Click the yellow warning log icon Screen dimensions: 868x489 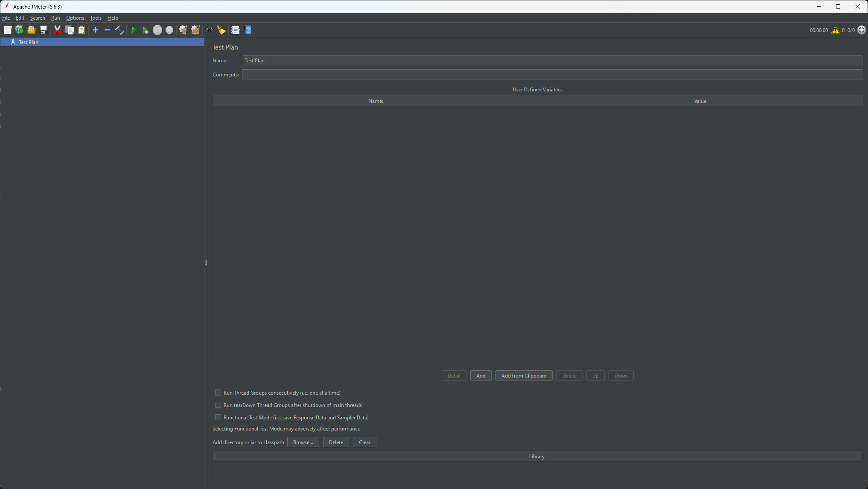(x=835, y=30)
